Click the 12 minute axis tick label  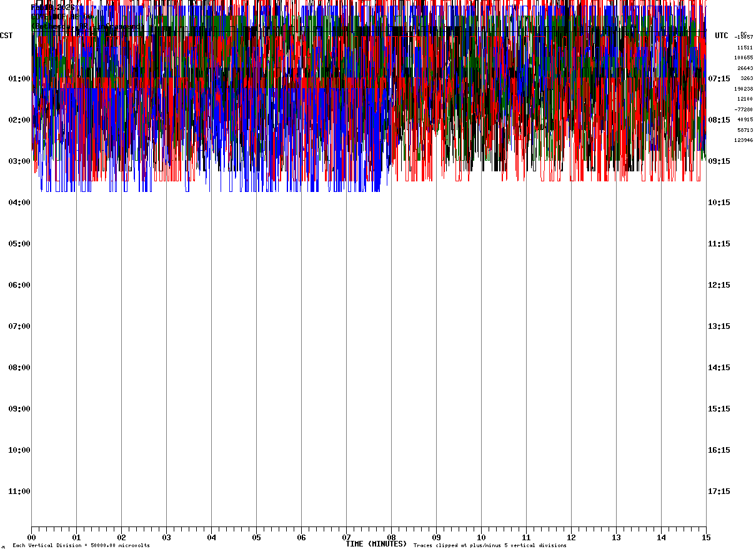[571, 538]
